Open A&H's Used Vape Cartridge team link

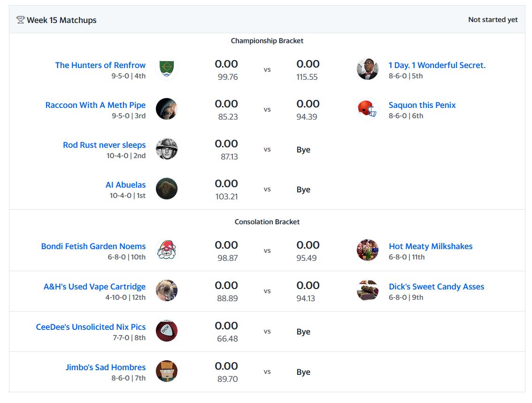[x=94, y=287]
